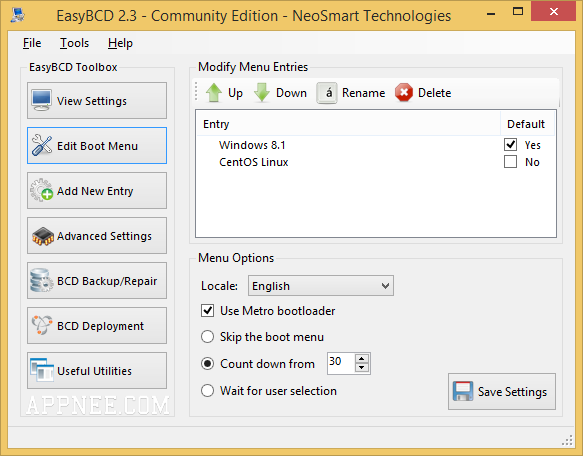Open the File menu
Image resolution: width=583 pixels, height=456 pixels.
32,43
